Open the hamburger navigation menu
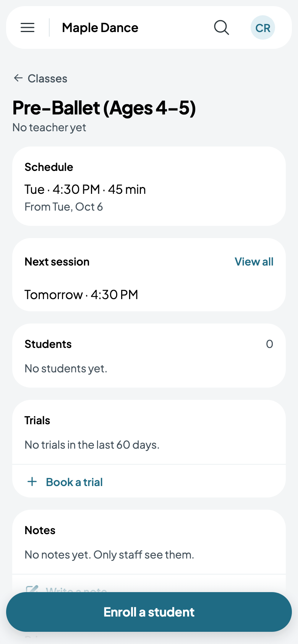The image size is (298, 644). 28,27
